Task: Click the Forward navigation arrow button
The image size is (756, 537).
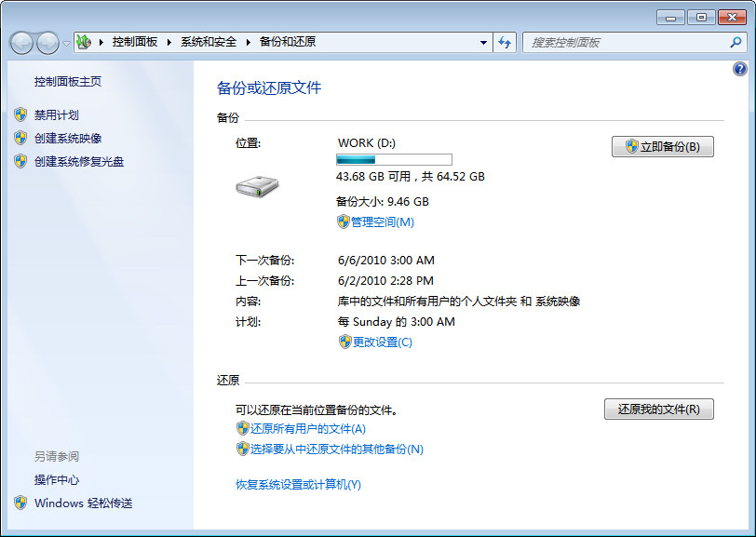Action: click(47, 43)
